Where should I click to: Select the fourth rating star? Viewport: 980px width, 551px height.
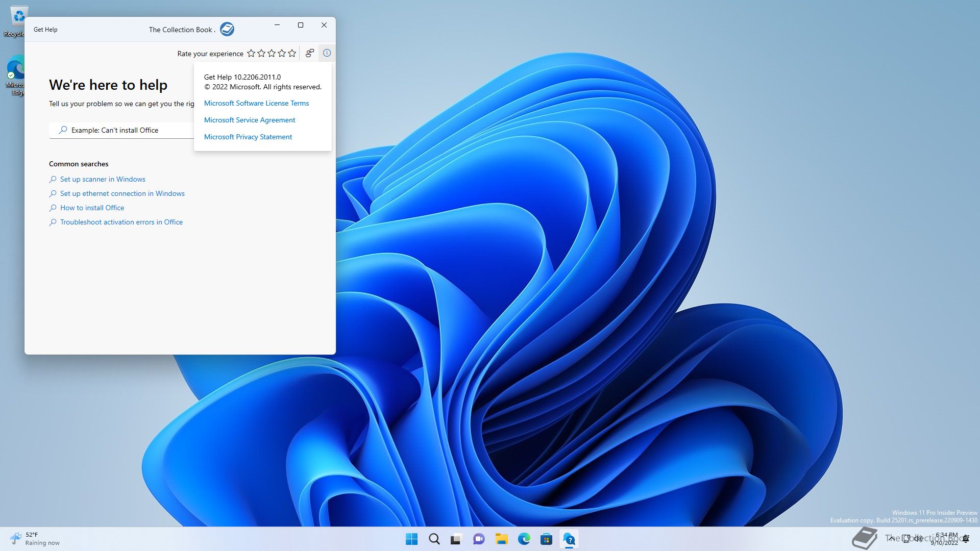(282, 53)
